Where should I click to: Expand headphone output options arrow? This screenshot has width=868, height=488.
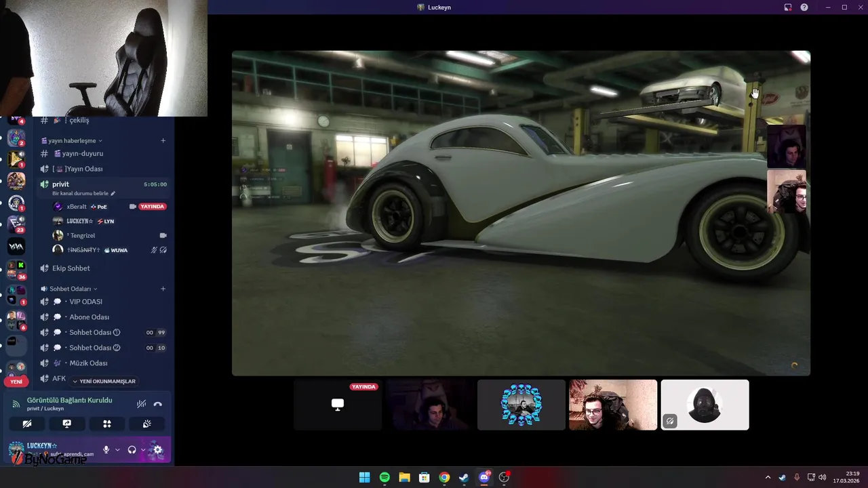point(143,450)
